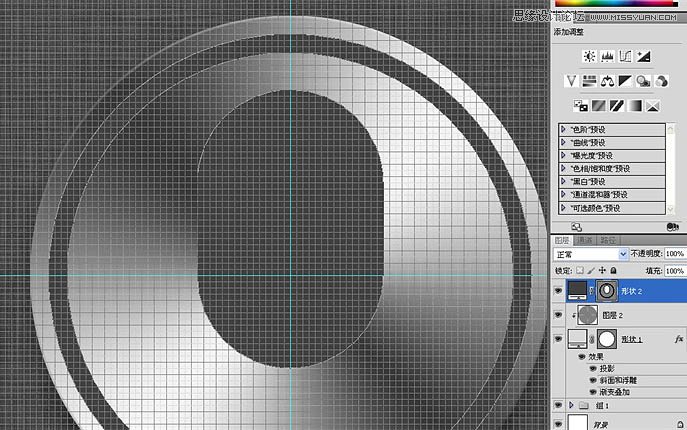Expand the "曝光度"预设 presets
Image resolution: width=687 pixels, height=430 pixels.
(563, 155)
